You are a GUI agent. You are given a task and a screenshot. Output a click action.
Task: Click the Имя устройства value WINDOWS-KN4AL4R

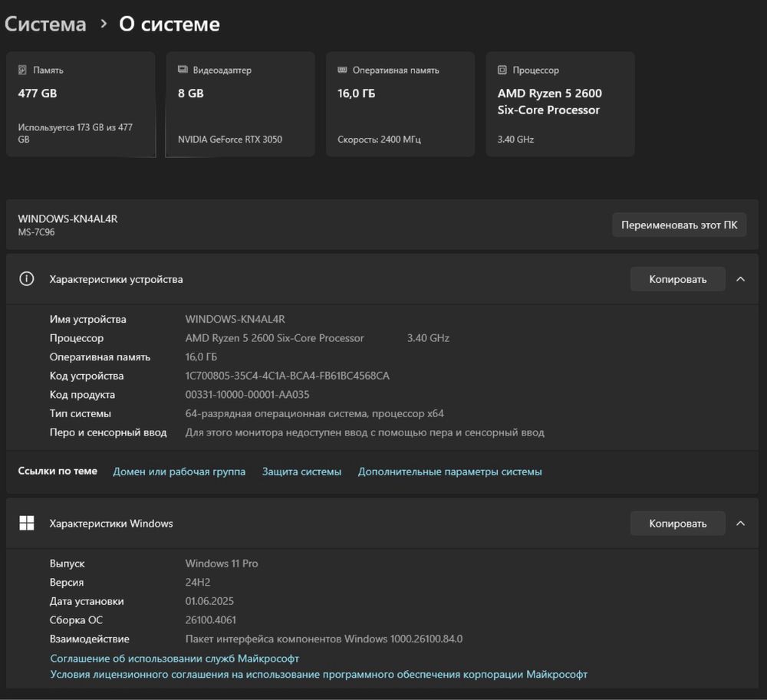coord(235,319)
